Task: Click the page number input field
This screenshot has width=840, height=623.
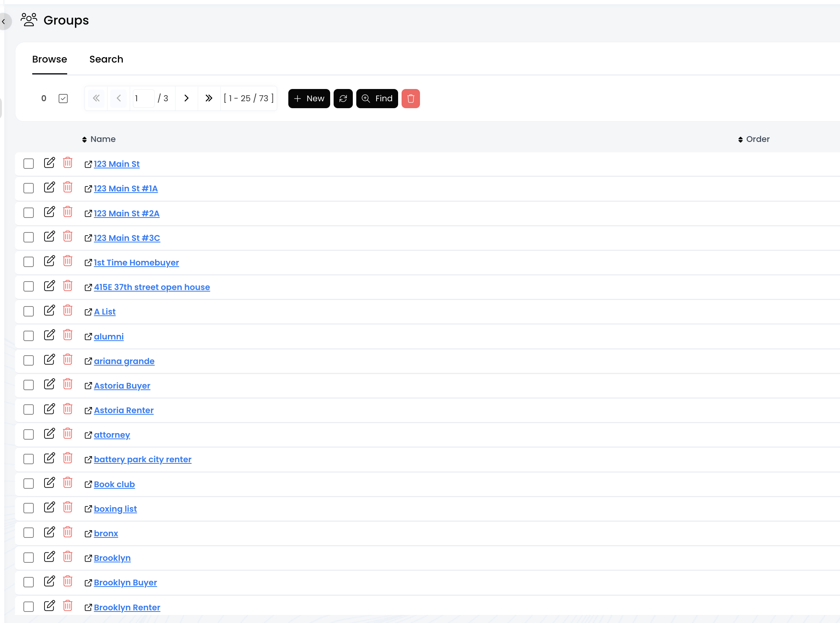Action: pos(143,99)
